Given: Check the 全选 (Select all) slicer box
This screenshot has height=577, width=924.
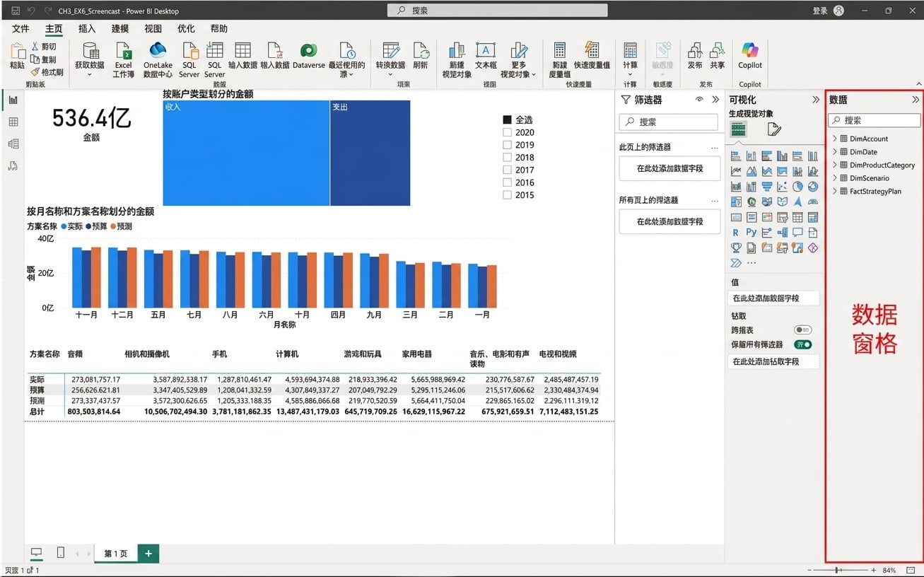Looking at the screenshot, I should click(507, 120).
